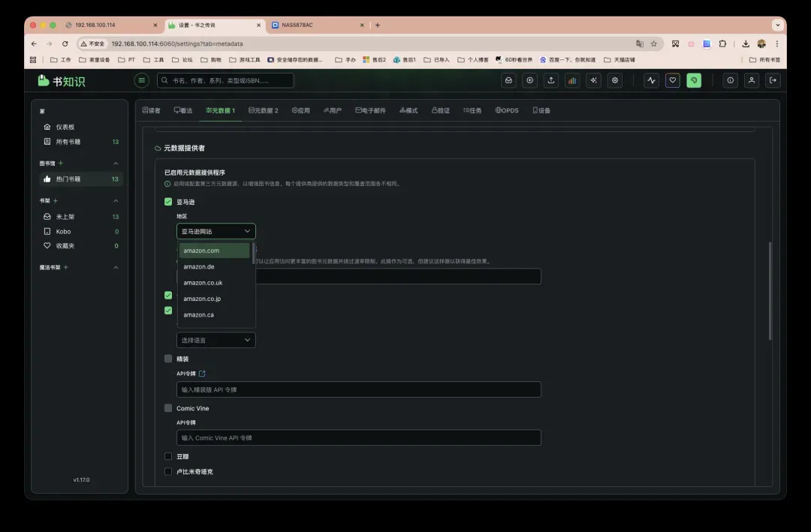Click the hamburger menu icon beside search
Image resolution: width=811 pixels, height=532 pixels.
(x=141, y=80)
